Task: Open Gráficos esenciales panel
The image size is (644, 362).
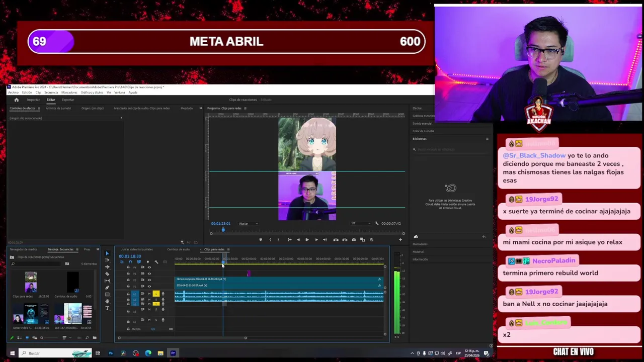Action: [424, 116]
